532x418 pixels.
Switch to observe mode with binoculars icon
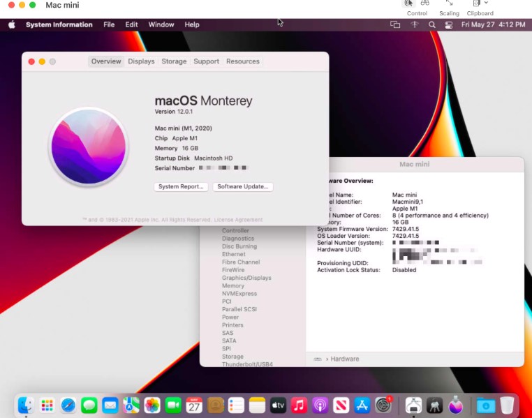424,3
